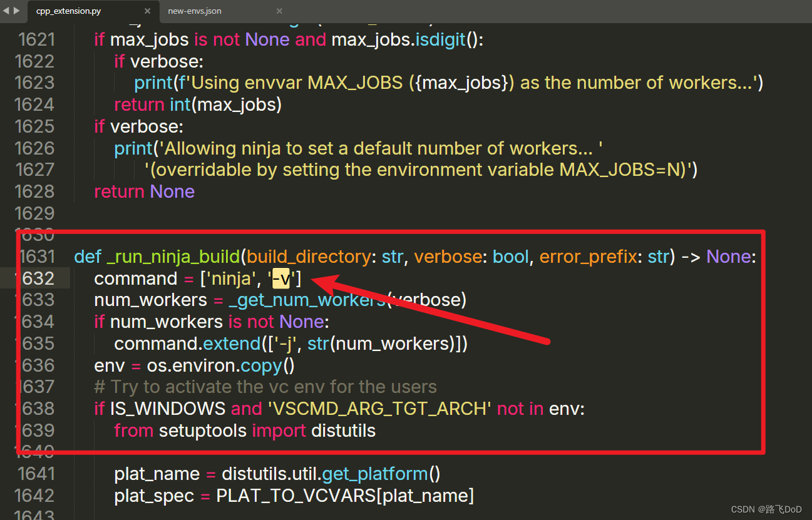Screen dimensions: 812x520
Task: Click the CSDN watermark text
Action: pos(766,509)
